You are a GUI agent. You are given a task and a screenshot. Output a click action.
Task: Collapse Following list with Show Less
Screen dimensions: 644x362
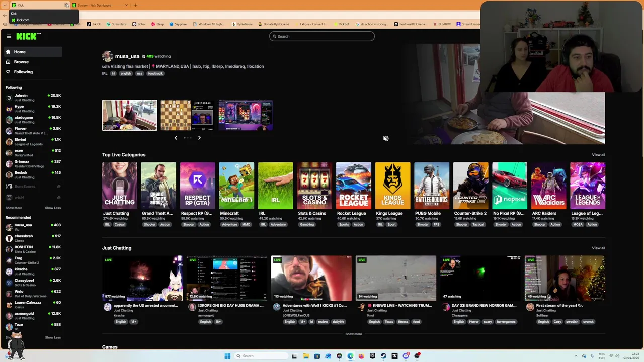tap(53, 208)
